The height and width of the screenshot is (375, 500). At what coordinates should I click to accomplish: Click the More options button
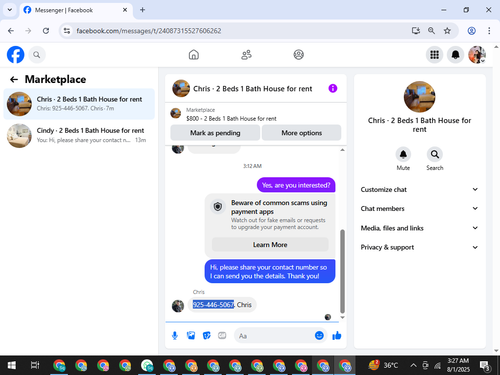pos(301,133)
